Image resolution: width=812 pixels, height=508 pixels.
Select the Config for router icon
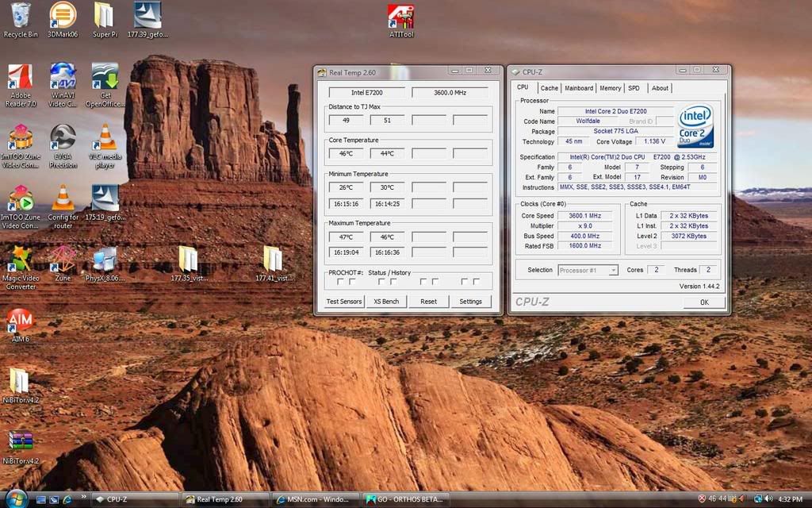[63, 207]
